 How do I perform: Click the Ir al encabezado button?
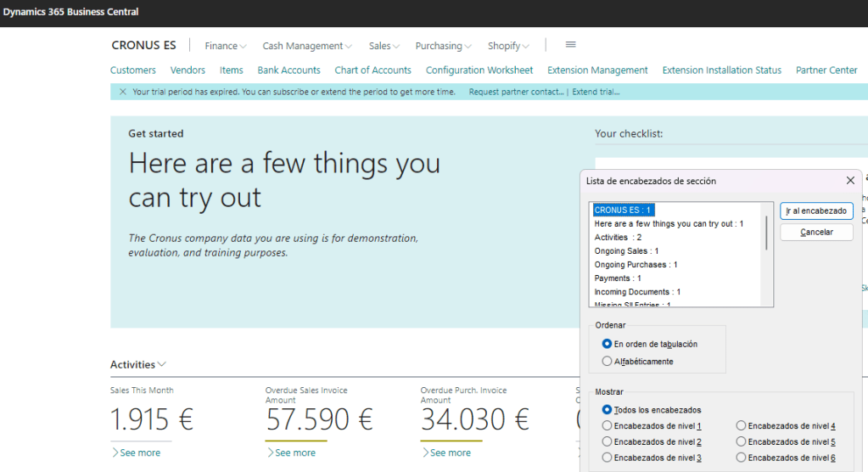[816, 211]
